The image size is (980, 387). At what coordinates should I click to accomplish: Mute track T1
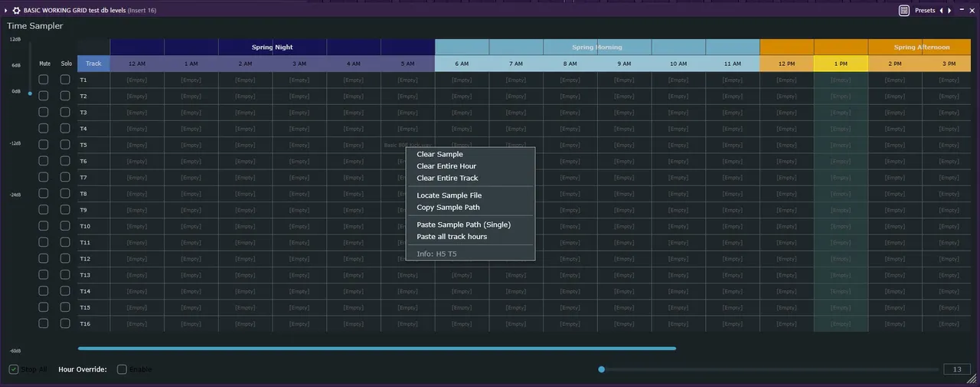pyautogui.click(x=44, y=80)
